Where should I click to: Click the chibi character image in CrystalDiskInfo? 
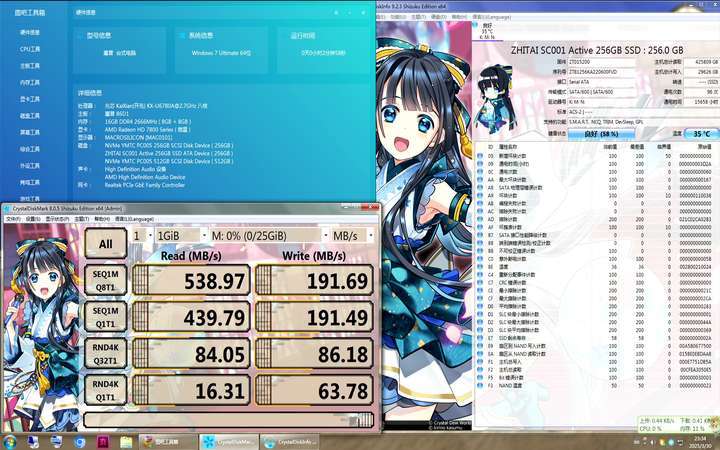(x=495, y=100)
